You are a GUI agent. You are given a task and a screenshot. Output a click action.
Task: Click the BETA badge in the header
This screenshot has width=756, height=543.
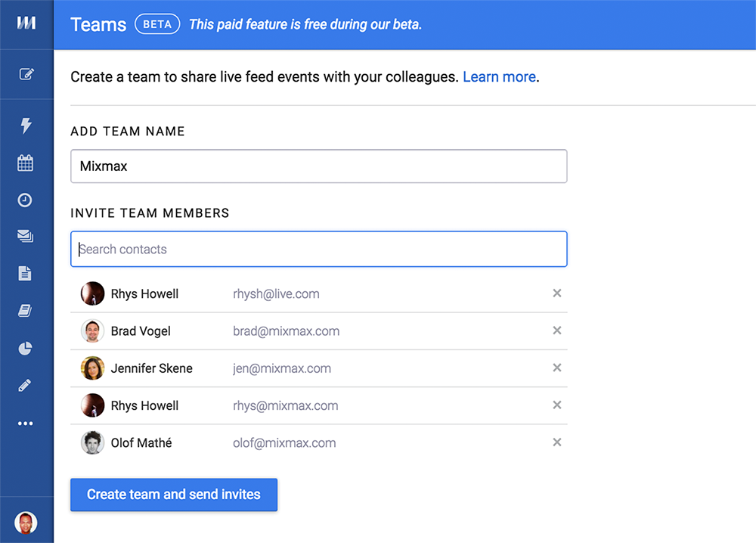click(157, 24)
